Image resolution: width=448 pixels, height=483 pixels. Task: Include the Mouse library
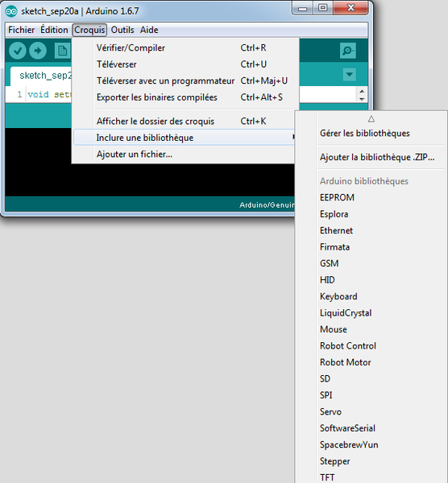pos(371,329)
